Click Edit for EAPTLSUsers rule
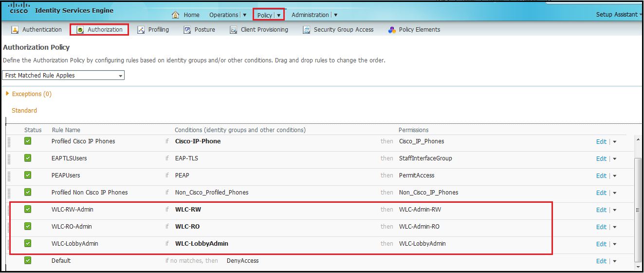This screenshot has height=273, width=644. (x=601, y=158)
